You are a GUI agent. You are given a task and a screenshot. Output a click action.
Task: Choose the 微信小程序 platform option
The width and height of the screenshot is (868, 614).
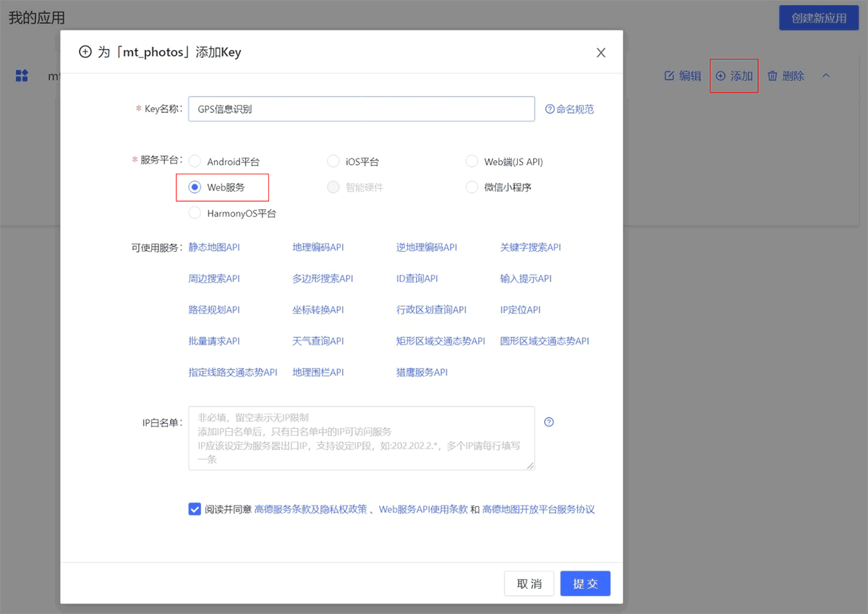pos(472,187)
